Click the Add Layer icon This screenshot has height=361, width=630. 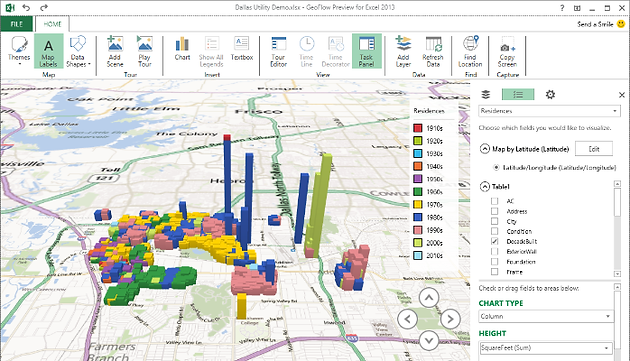tap(403, 44)
